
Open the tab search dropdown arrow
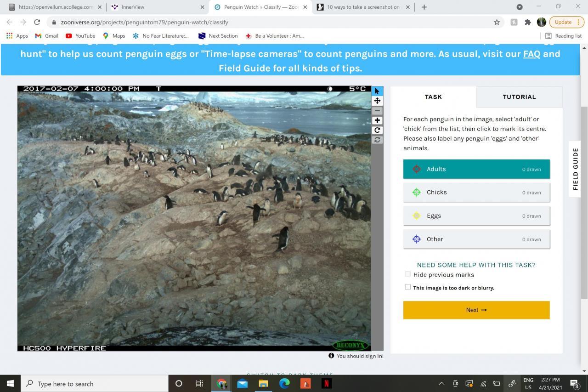click(x=520, y=7)
